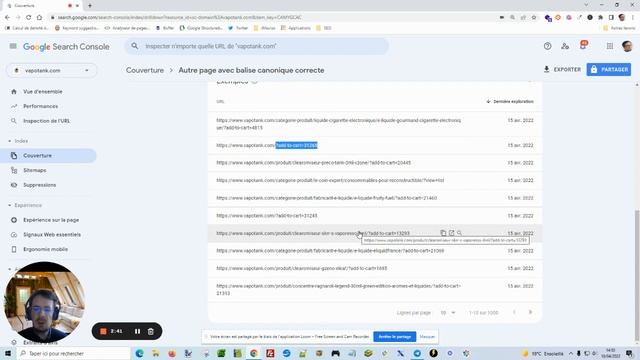Sort by Dernière exploration column
This screenshot has width=640, height=360.
(510, 101)
